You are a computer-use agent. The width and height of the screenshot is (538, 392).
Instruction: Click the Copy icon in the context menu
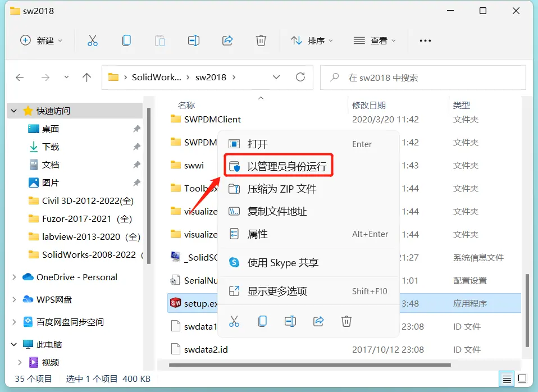point(262,321)
